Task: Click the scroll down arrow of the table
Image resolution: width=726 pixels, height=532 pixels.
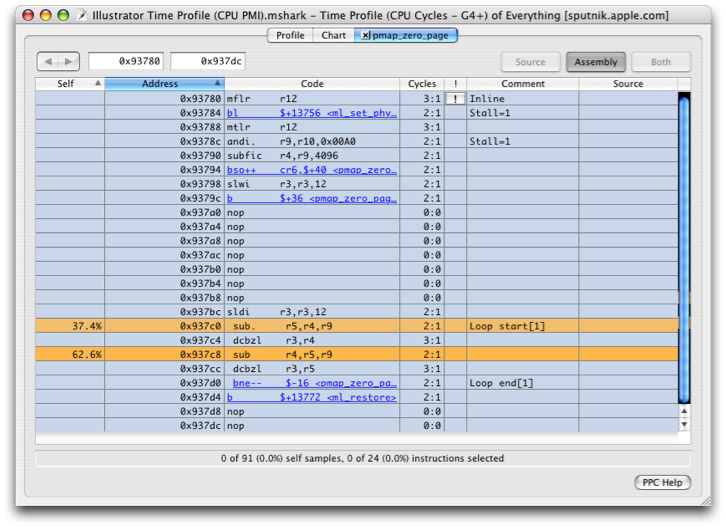Action: (684, 424)
